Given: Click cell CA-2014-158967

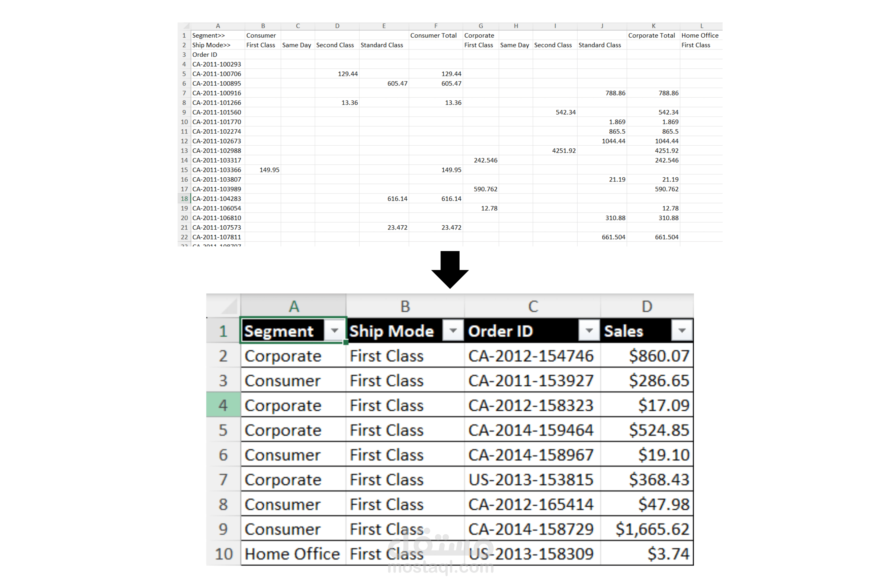Looking at the screenshot, I should point(533,455).
